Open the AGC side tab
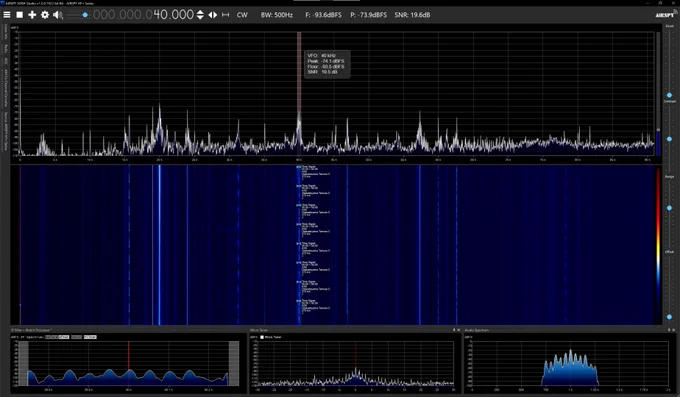The height and width of the screenshot is (397, 680). point(6,61)
